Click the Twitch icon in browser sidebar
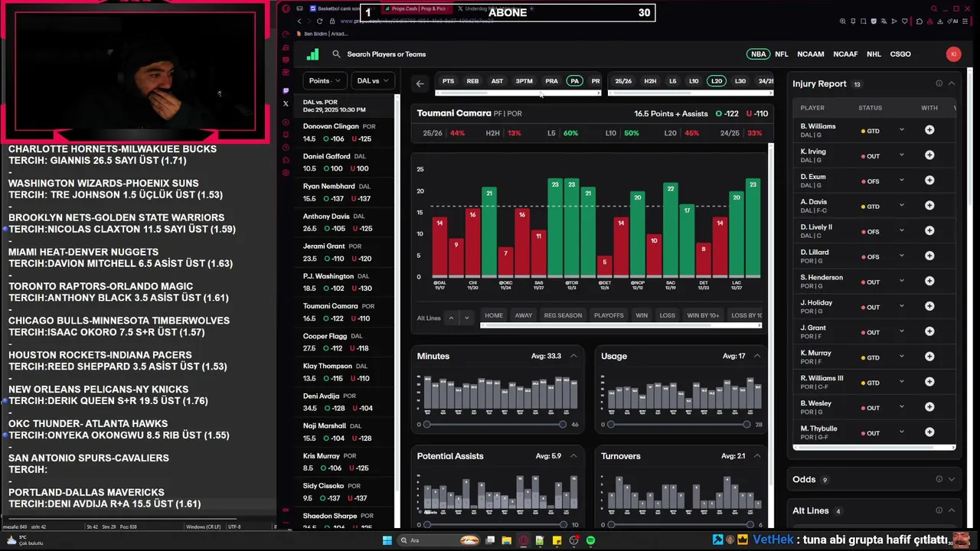 (286, 90)
